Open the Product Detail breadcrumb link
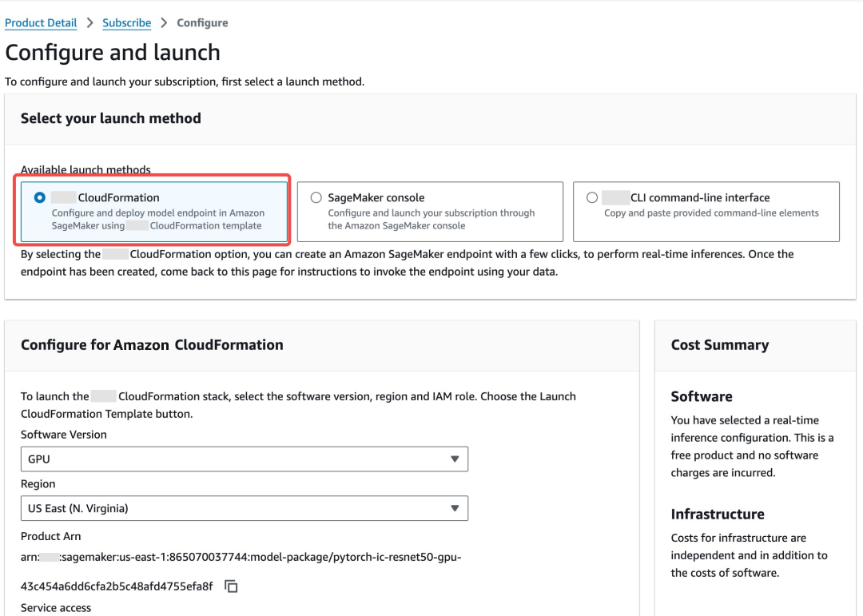This screenshot has height=616, width=863. [x=41, y=22]
